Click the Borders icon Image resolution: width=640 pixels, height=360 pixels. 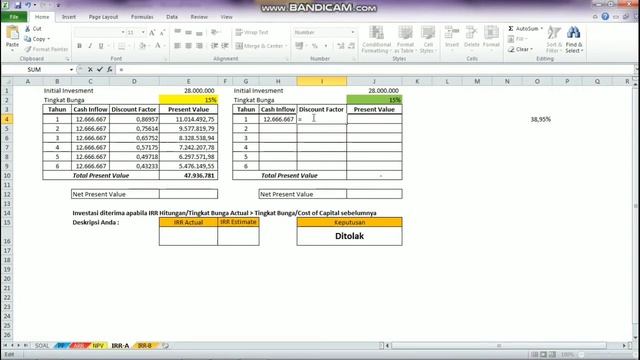tap(121, 46)
